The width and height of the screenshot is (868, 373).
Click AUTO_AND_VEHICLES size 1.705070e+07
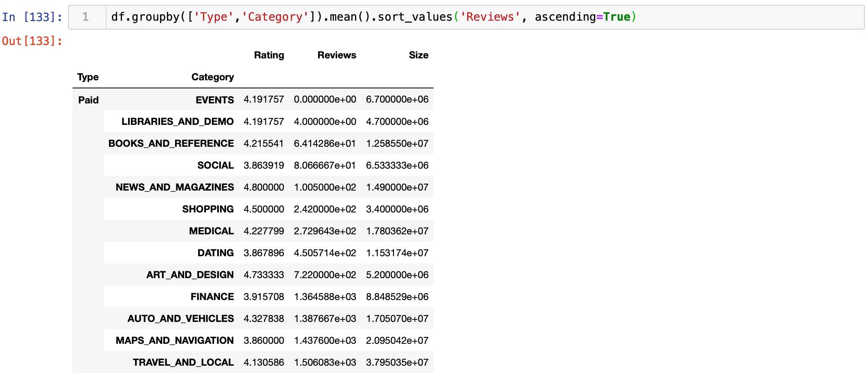397,319
